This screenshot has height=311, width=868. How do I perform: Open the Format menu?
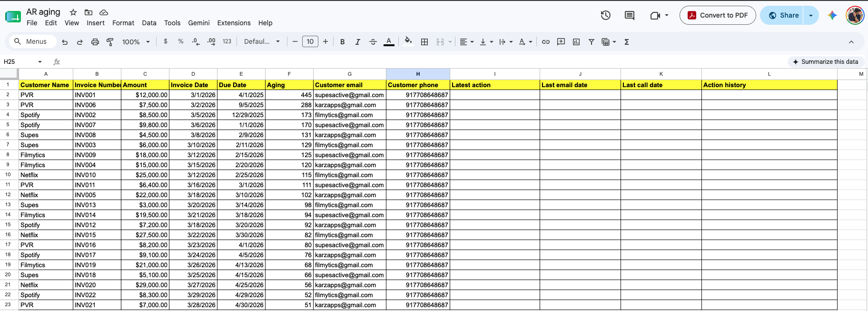pos(123,23)
